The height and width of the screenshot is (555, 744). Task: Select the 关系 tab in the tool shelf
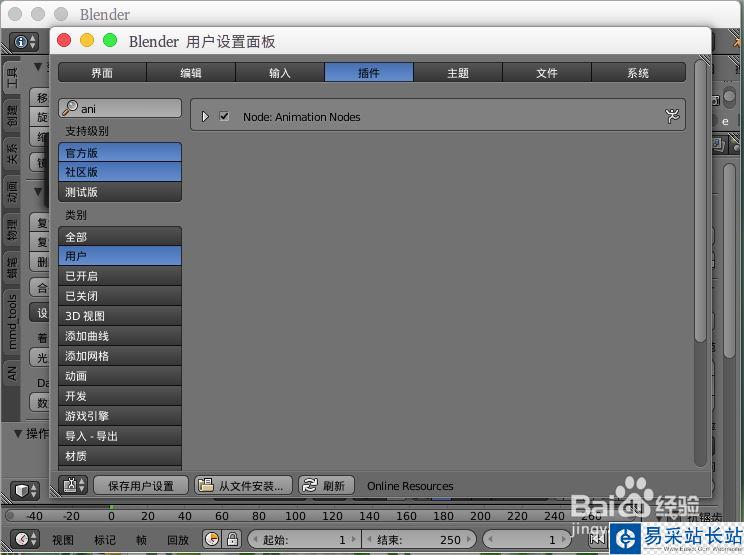12,153
